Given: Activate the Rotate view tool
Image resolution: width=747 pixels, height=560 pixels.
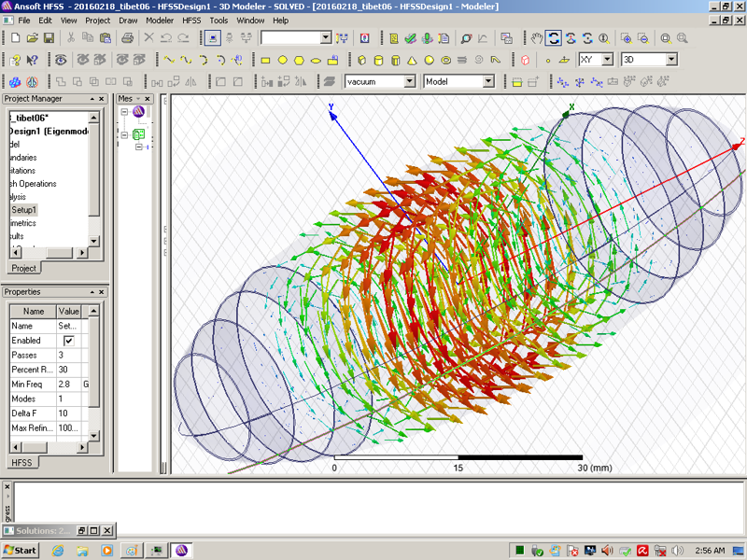Looking at the screenshot, I should tap(554, 38).
